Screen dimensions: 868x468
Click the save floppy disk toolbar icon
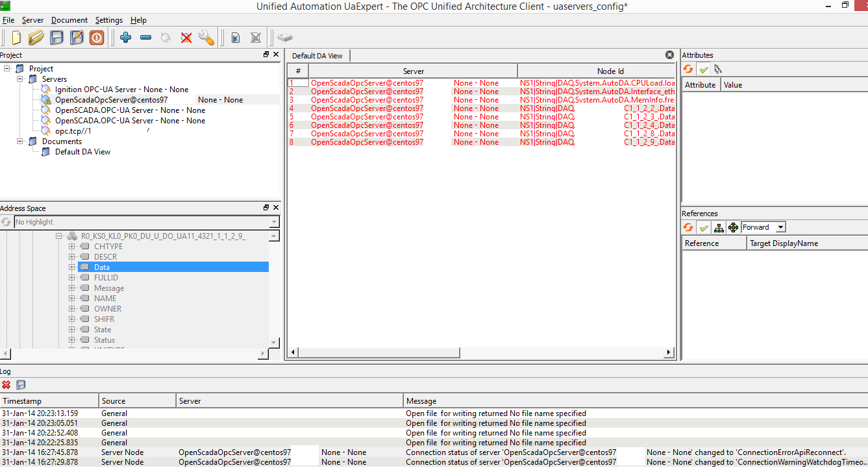click(x=57, y=38)
